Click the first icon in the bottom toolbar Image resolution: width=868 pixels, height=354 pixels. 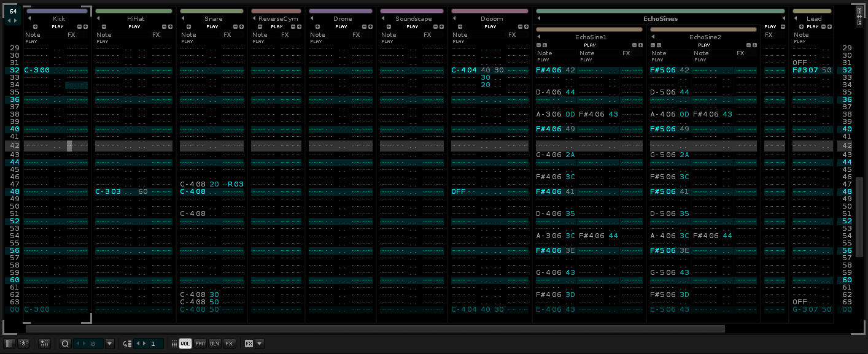coord(9,344)
